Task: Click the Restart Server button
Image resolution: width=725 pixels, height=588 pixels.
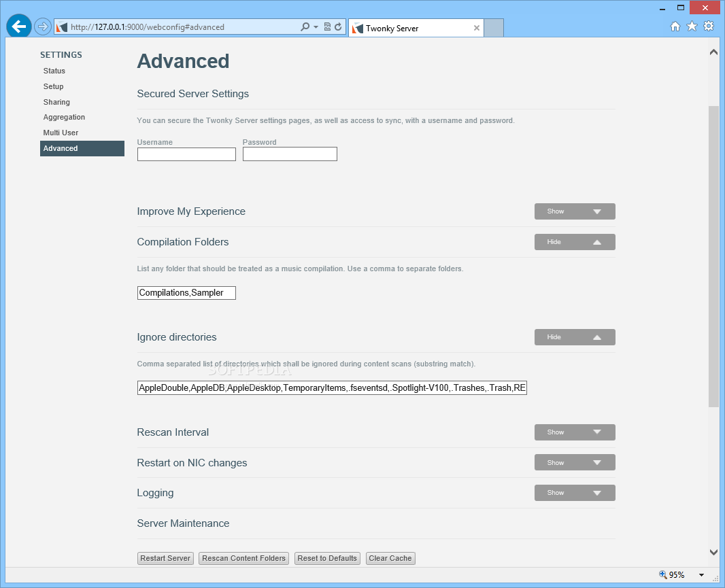Action: click(165, 558)
